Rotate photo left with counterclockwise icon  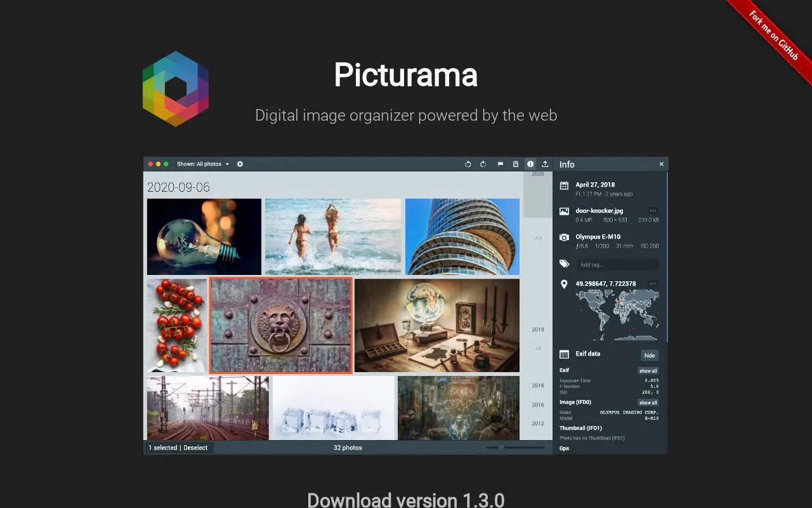pos(468,164)
